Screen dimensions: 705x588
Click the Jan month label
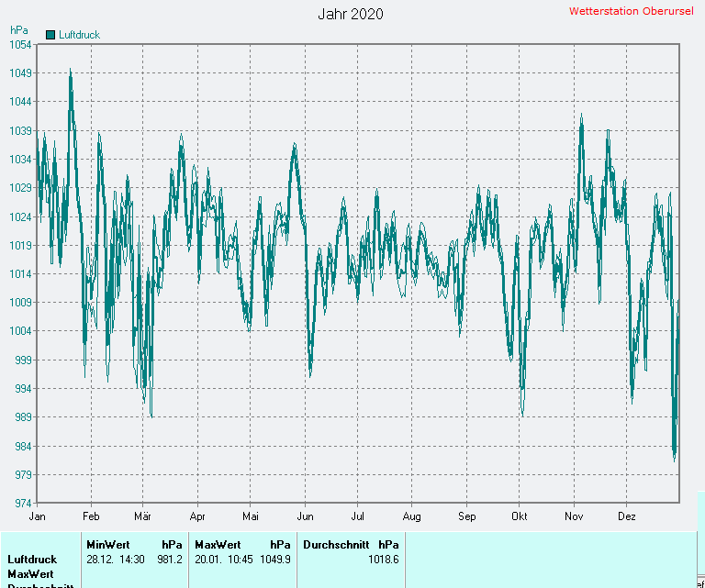(37, 516)
